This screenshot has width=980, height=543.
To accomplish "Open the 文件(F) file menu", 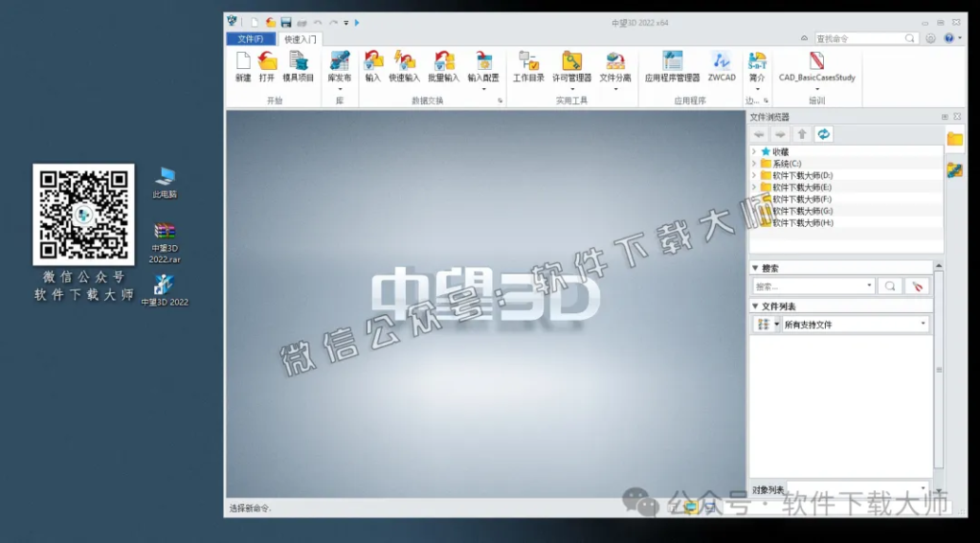I will coord(251,38).
